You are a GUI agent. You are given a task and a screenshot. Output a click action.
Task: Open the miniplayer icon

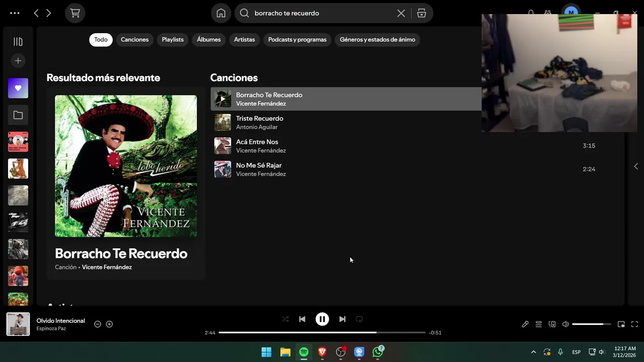[x=621, y=324]
